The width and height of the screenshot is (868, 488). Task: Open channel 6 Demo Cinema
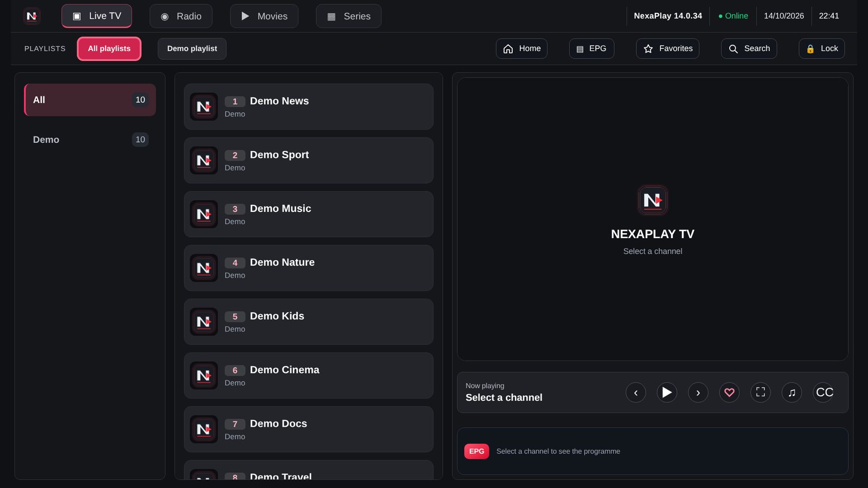click(x=309, y=375)
